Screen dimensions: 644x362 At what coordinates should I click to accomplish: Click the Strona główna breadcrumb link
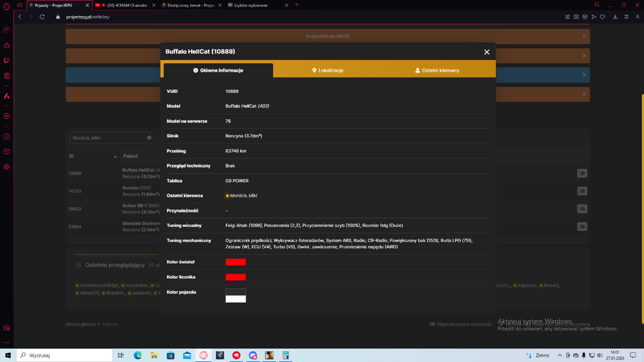point(80,324)
